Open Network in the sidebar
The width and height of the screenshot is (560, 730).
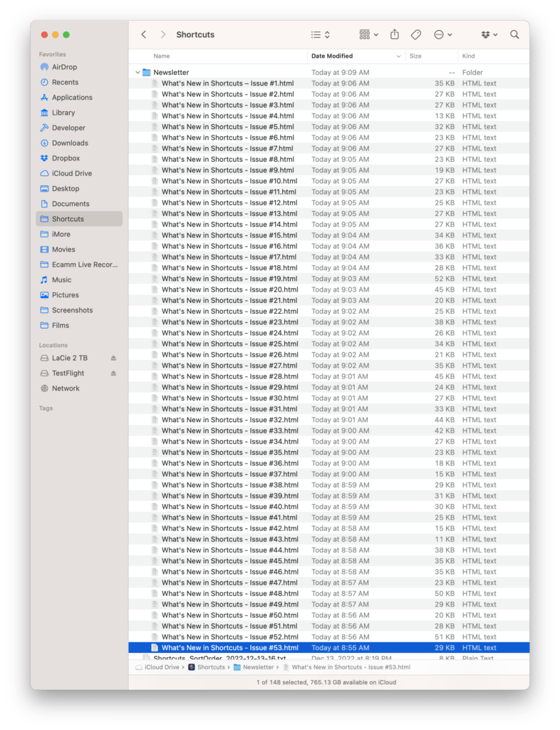(x=79, y=389)
